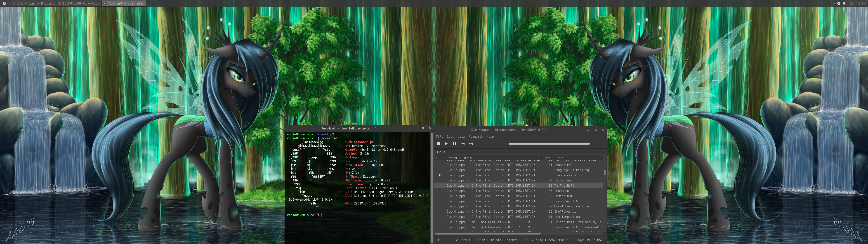Select track 08 Paradise Of Sin
Screen dimensions: 868x244
click(518, 201)
